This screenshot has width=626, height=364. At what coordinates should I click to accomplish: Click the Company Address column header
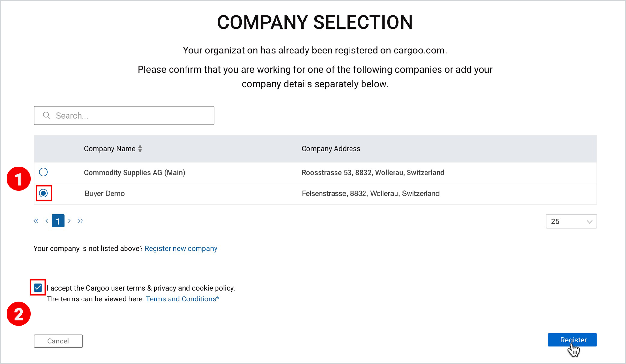pos(331,149)
